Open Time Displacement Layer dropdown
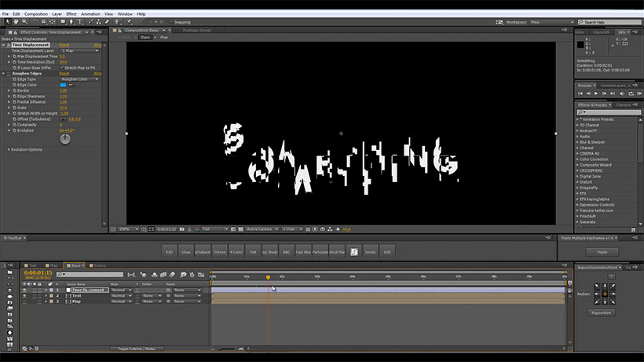The height and width of the screenshot is (362, 644). click(x=79, y=50)
